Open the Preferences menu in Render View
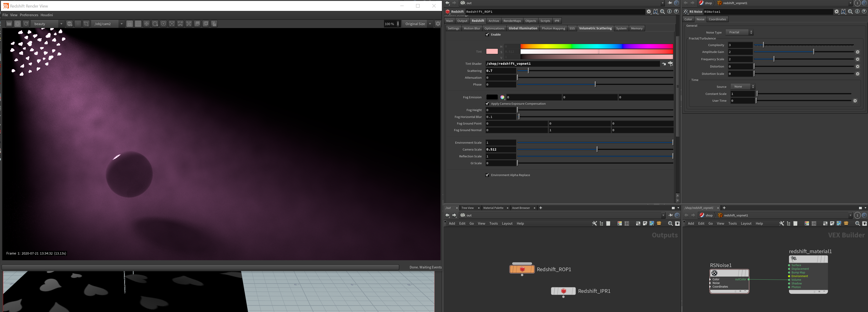The width and height of the screenshot is (868, 312). [29, 15]
